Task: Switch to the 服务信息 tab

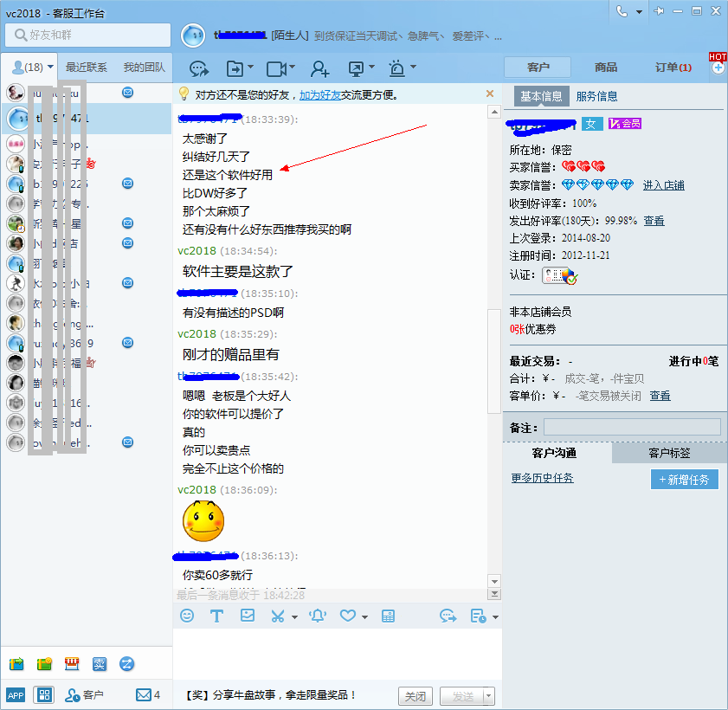Action: tap(596, 96)
